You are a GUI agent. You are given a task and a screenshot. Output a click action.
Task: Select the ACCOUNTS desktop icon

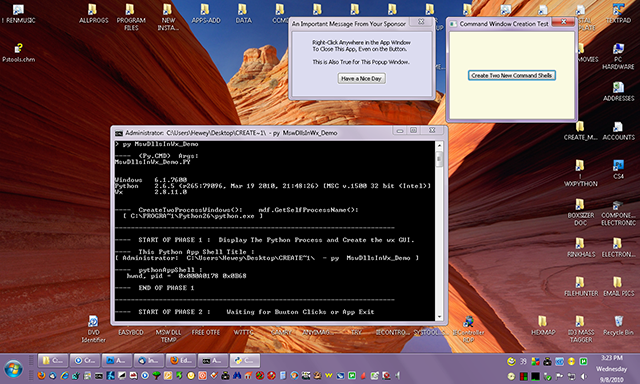[x=618, y=131]
